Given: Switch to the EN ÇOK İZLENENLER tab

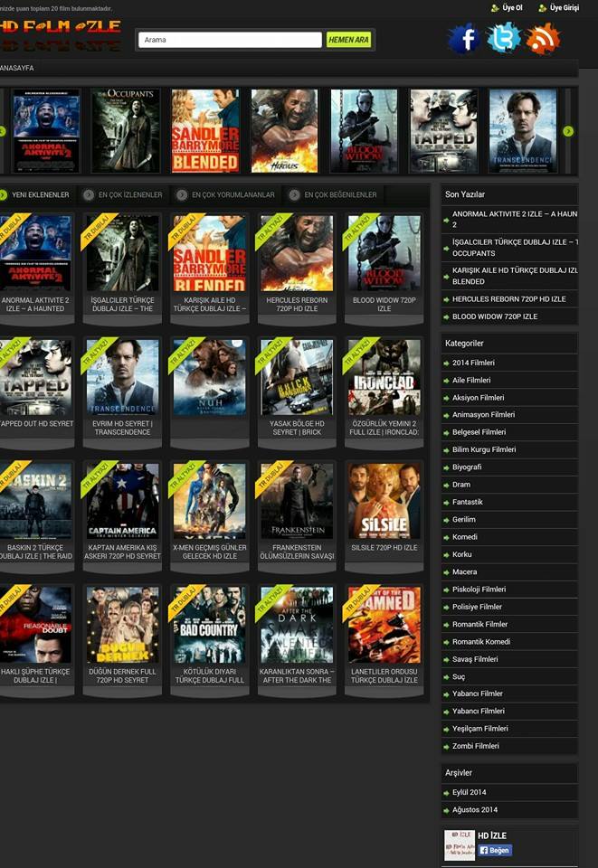Looking at the screenshot, I should coord(123,195).
